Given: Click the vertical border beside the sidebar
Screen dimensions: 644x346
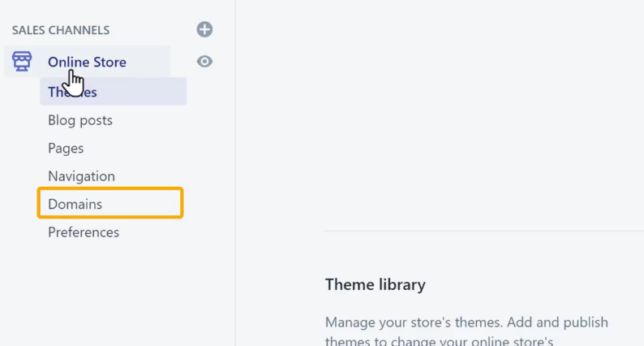Looking at the screenshot, I should 235,173.
